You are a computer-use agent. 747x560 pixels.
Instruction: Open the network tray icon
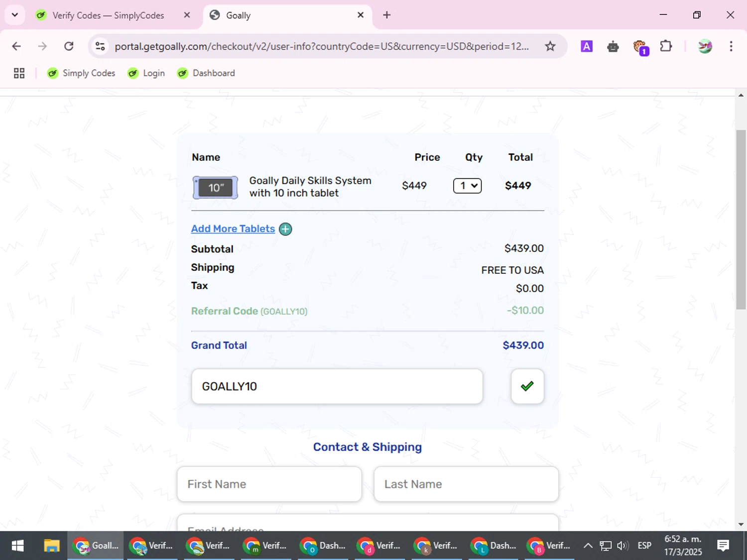click(605, 546)
